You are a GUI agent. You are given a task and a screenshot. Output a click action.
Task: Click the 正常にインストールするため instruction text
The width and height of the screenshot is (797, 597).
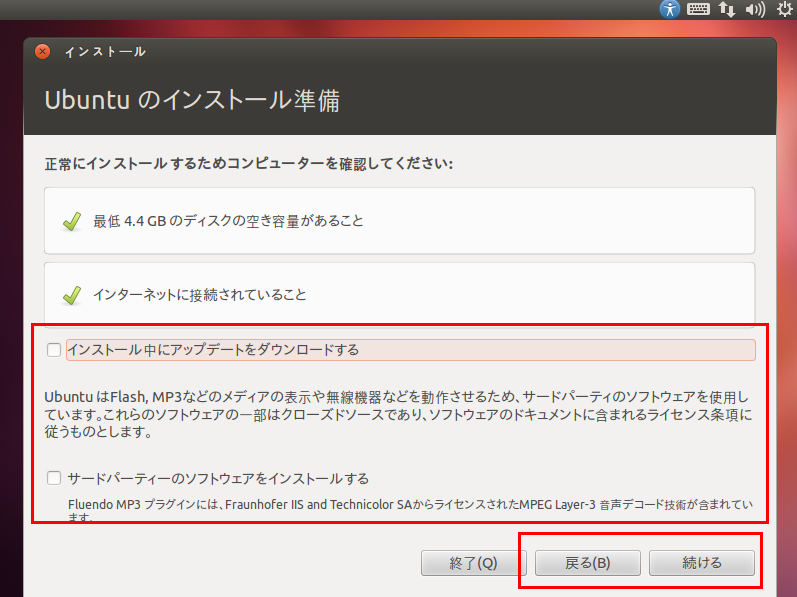point(249,164)
